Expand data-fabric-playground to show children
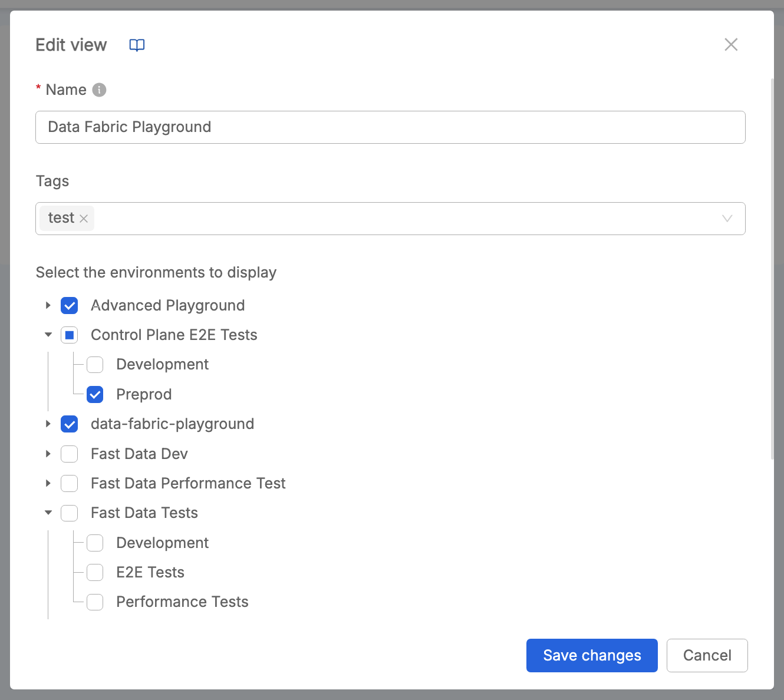 (48, 424)
